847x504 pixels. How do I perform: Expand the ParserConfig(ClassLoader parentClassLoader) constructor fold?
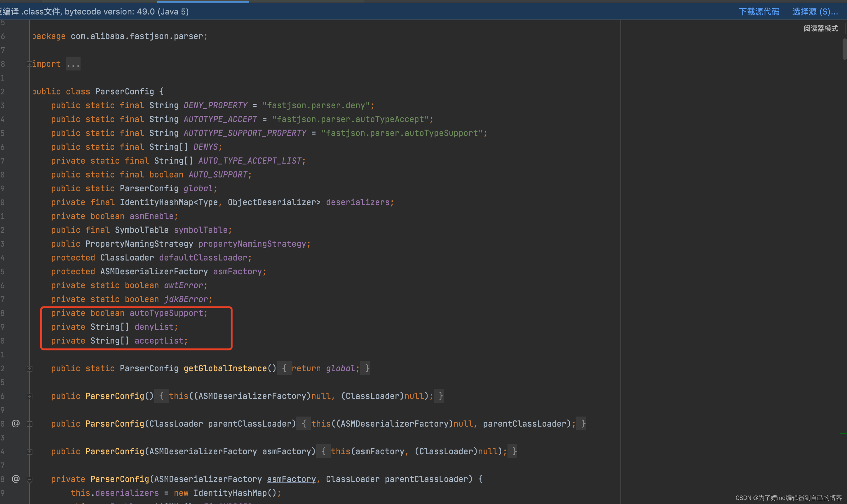coord(30,424)
